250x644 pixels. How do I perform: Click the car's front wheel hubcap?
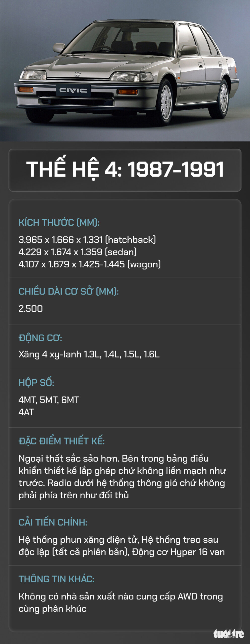166,102
